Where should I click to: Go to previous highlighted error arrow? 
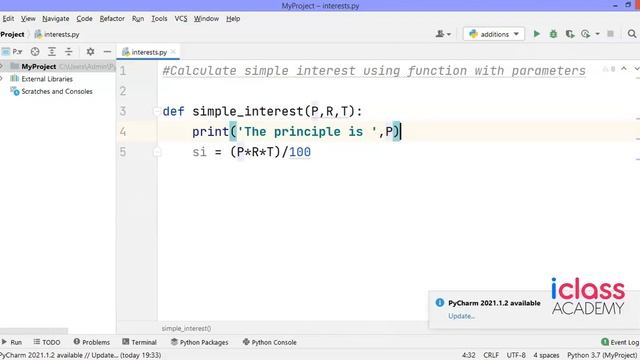pyautogui.click(x=624, y=69)
